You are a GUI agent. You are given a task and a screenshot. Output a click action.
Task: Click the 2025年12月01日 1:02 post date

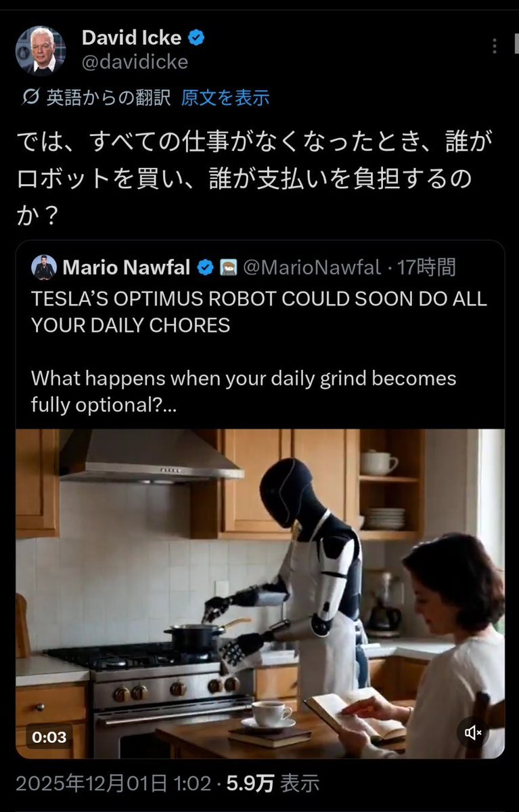point(113,784)
